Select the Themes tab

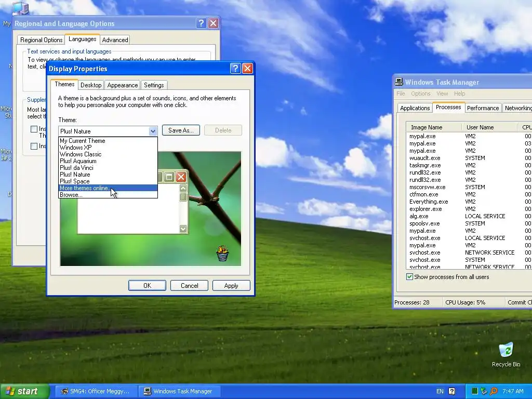coord(64,84)
